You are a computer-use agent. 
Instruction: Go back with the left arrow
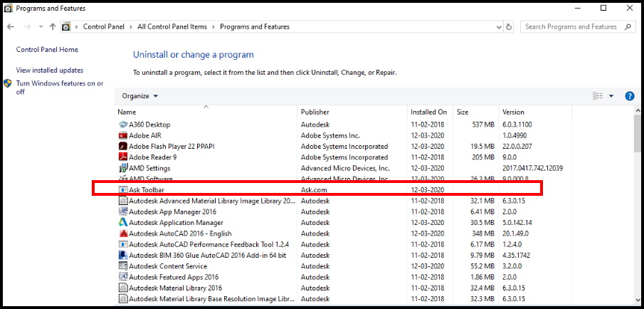(x=11, y=27)
